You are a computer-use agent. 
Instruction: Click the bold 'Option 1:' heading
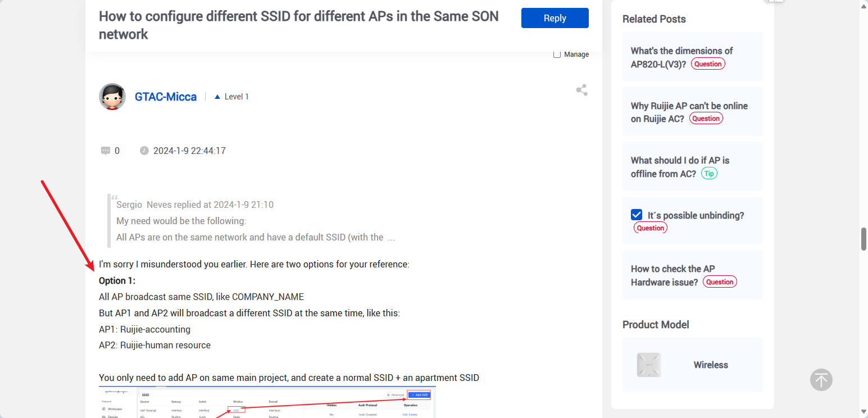click(x=117, y=280)
